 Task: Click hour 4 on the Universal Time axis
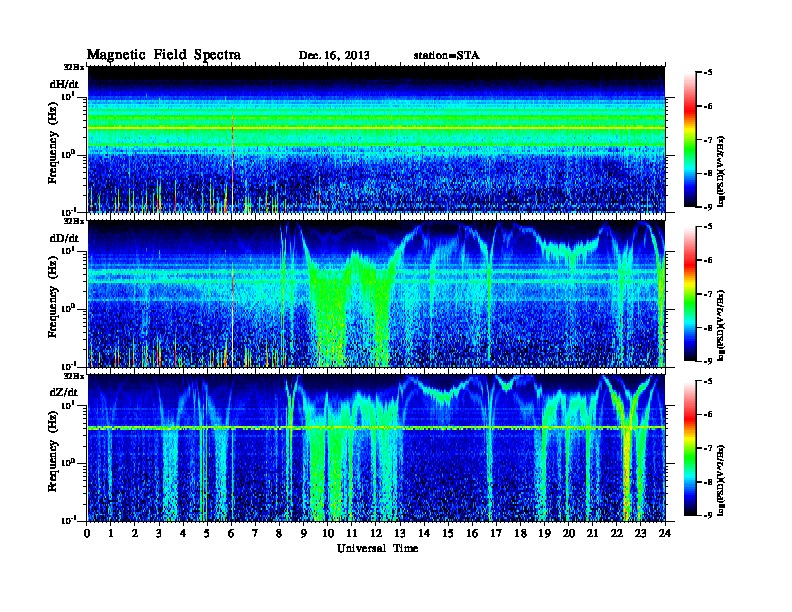[183, 533]
